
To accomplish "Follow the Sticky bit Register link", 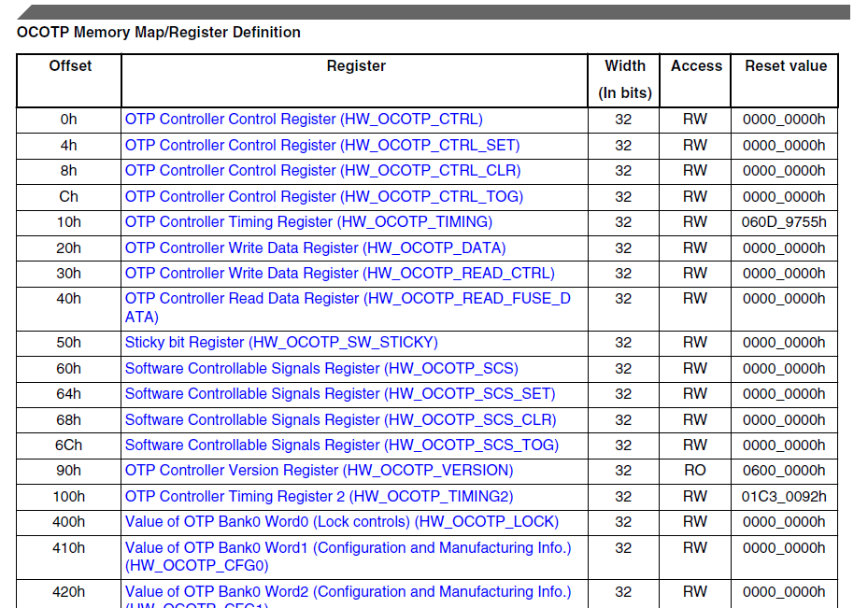I will 281,343.
